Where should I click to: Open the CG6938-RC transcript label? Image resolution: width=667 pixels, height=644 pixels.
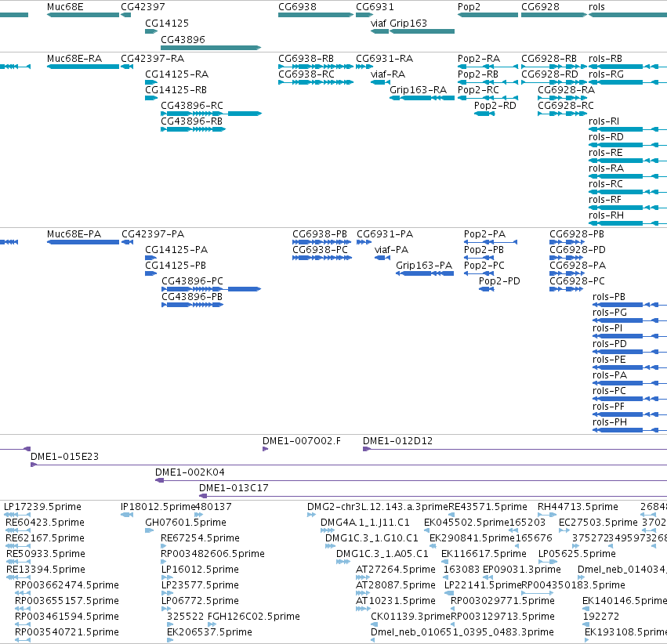(306, 74)
